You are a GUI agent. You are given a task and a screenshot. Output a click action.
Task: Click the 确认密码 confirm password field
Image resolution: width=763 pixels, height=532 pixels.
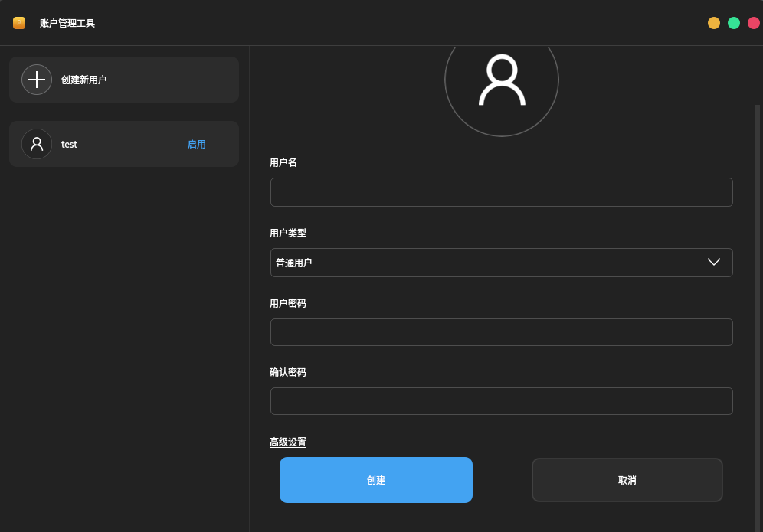click(502, 400)
